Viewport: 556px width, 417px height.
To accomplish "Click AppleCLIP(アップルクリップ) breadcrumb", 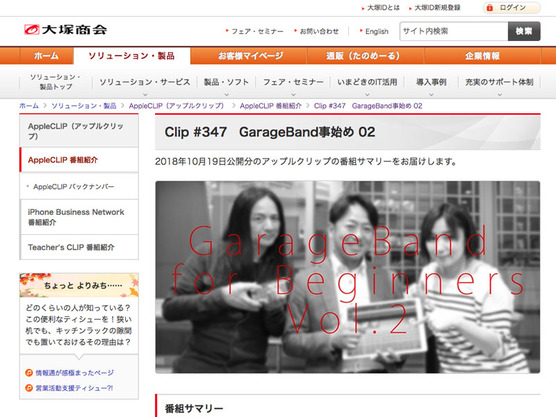I will [x=176, y=106].
